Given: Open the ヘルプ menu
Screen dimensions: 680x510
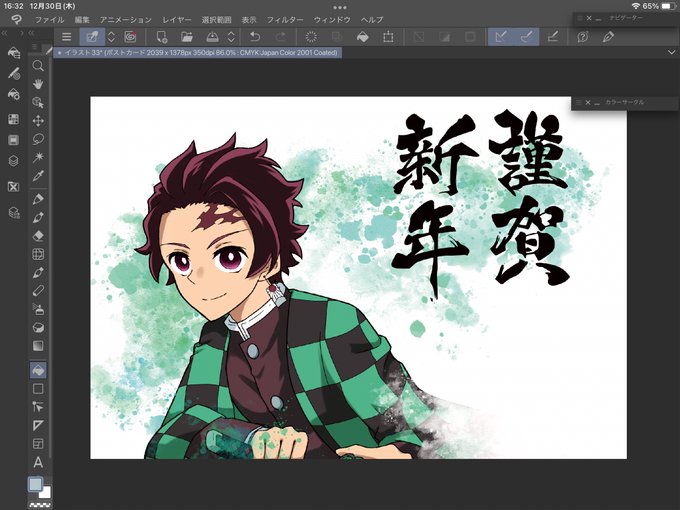Looking at the screenshot, I should (x=372, y=20).
